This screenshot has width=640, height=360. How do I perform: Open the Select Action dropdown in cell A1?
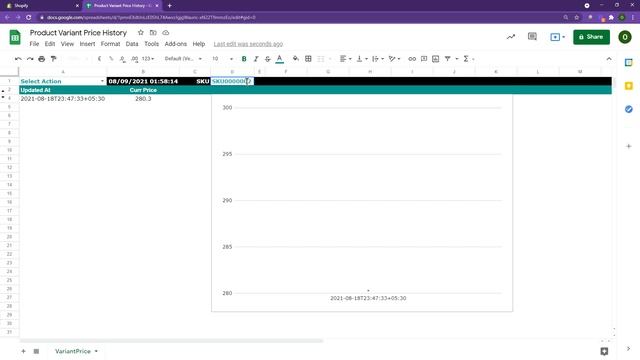[x=102, y=81]
